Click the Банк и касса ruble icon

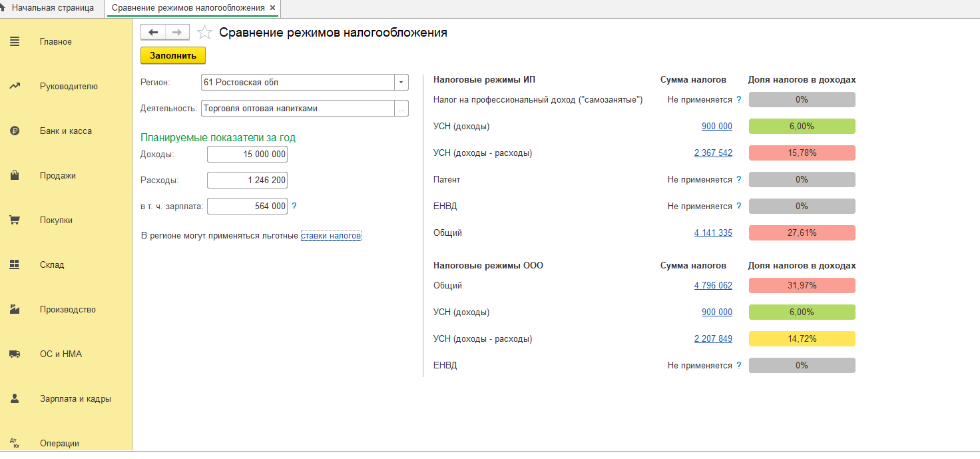click(x=14, y=131)
